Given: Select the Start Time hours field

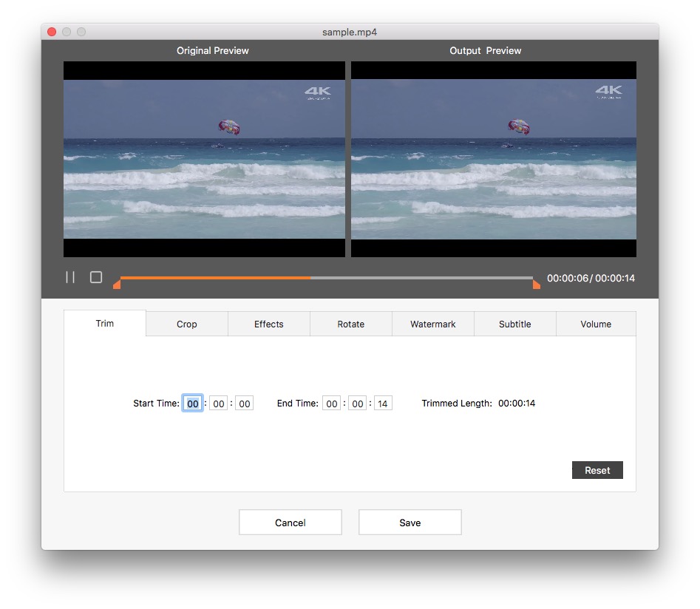Looking at the screenshot, I should (x=193, y=403).
